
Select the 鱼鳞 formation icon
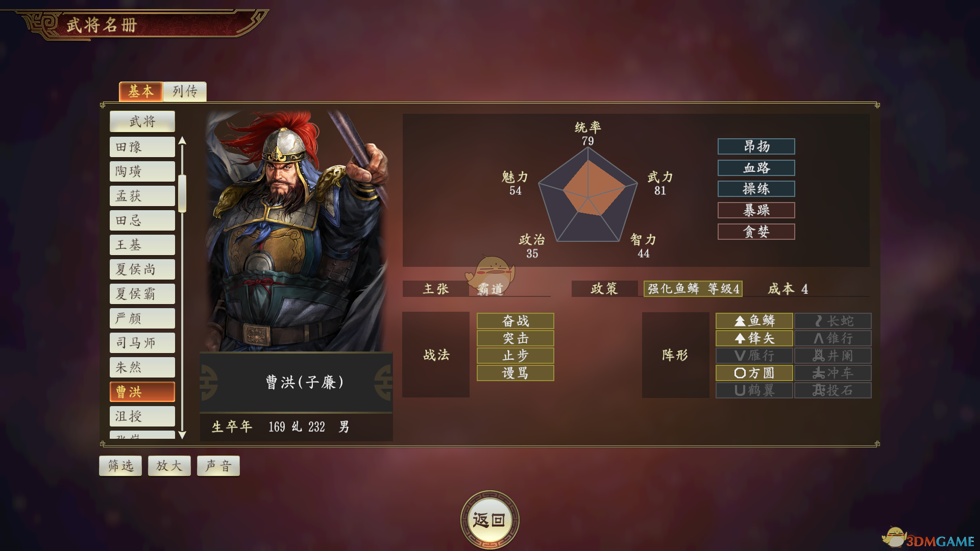pos(740,321)
